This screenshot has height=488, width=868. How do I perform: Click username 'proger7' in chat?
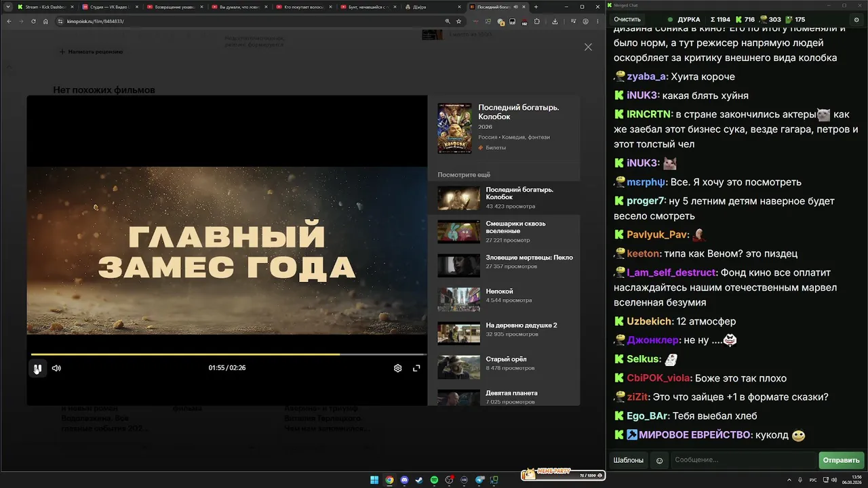[x=646, y=201]
